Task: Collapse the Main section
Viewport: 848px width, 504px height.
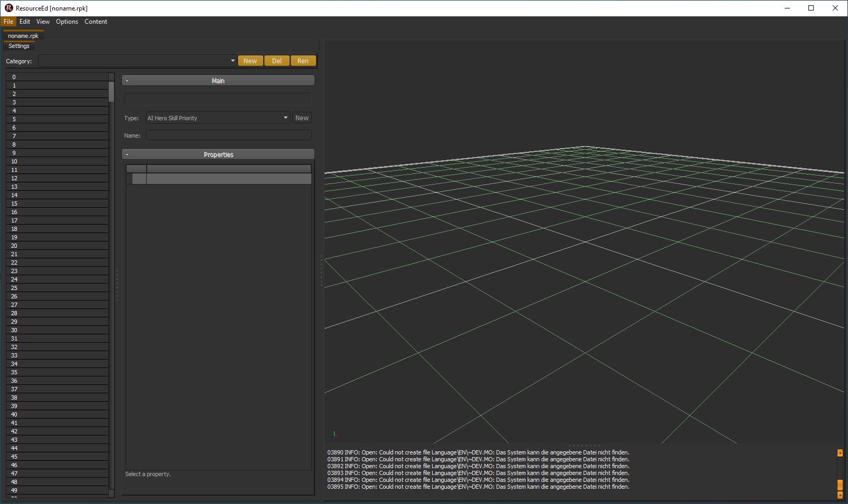Action: coord(127,80)
